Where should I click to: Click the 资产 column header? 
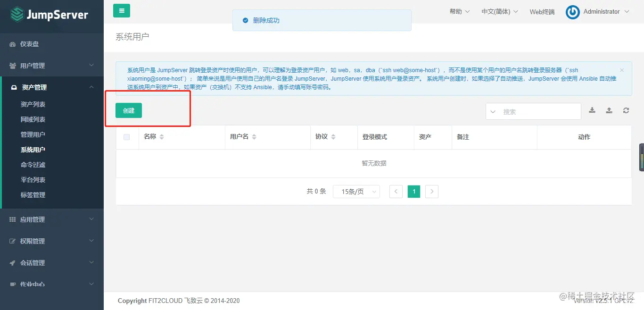425,137
